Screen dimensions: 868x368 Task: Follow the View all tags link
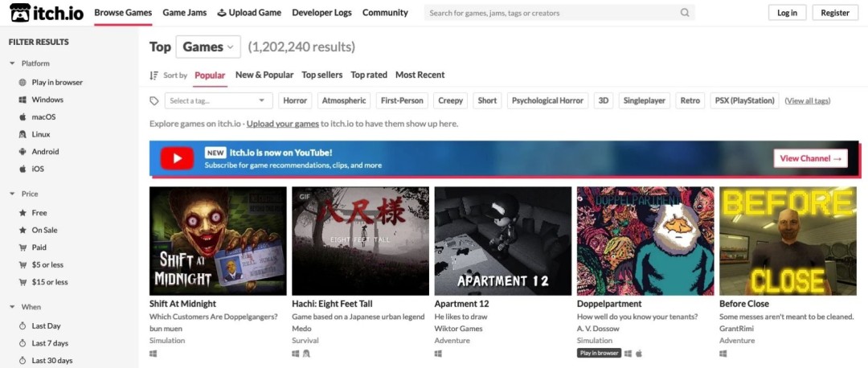(x=807, y=100)
